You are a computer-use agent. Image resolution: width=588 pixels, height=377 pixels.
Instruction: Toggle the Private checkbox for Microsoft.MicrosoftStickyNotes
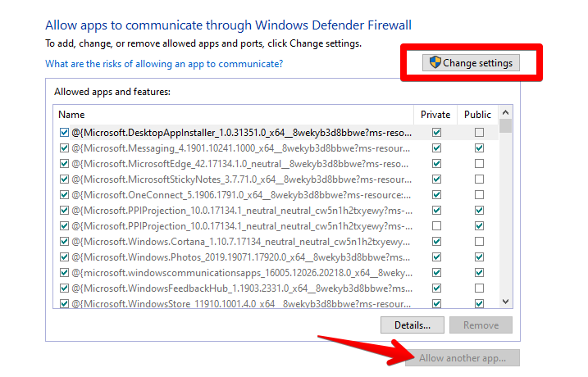(436, 179)
